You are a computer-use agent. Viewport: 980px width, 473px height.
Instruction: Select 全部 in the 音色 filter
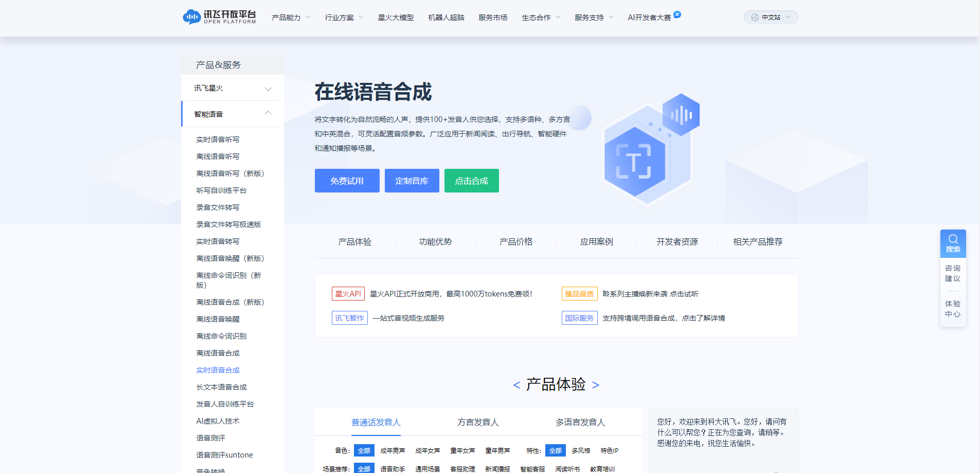pyautogui.click(x=364, y=451)
